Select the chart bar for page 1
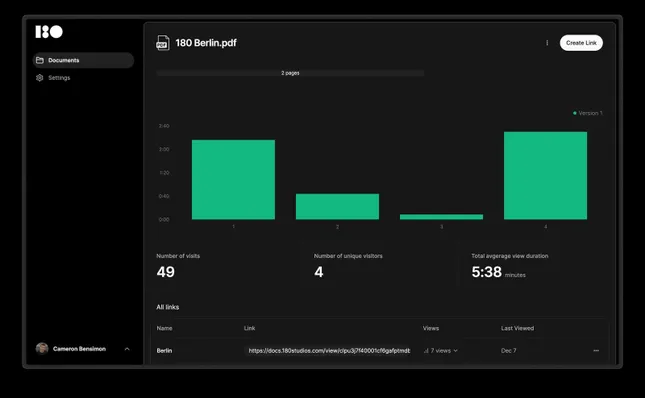The image size is (645, 398). [x=233, y=180]
